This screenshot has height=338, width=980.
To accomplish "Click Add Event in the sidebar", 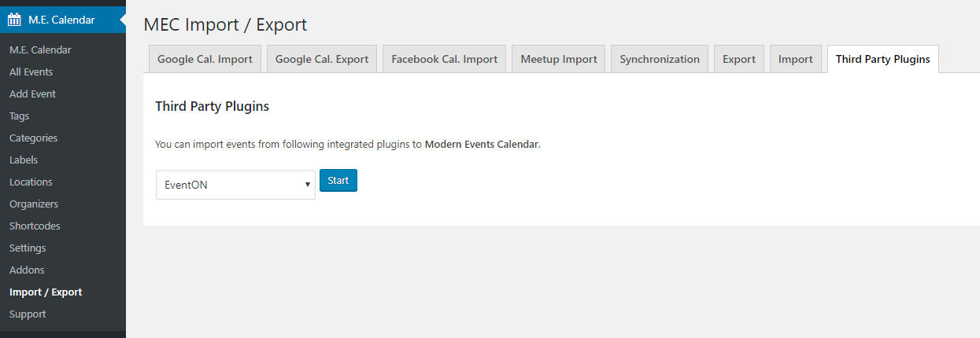I will tap(32, 94).
